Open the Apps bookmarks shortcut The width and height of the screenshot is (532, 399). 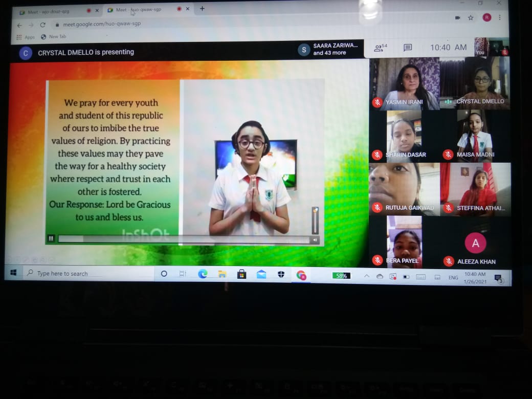[26, 37]
